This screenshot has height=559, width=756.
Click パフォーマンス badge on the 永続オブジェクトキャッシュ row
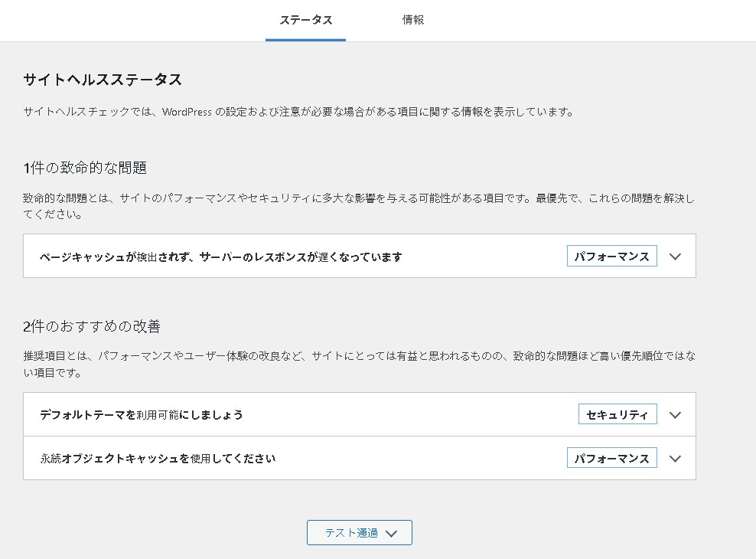(611, 459)
